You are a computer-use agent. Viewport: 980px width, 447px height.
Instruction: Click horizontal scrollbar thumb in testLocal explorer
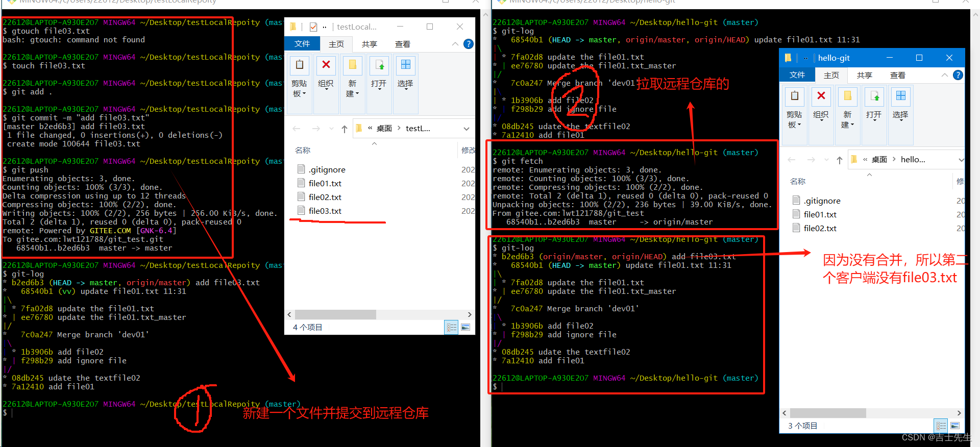[x=335, y=314]
